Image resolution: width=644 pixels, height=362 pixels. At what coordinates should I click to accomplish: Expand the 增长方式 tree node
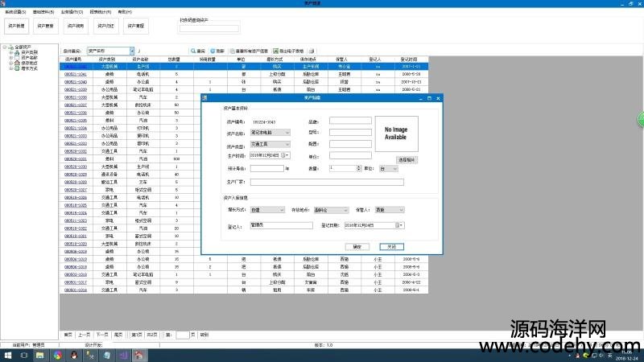tap(10, 68)
